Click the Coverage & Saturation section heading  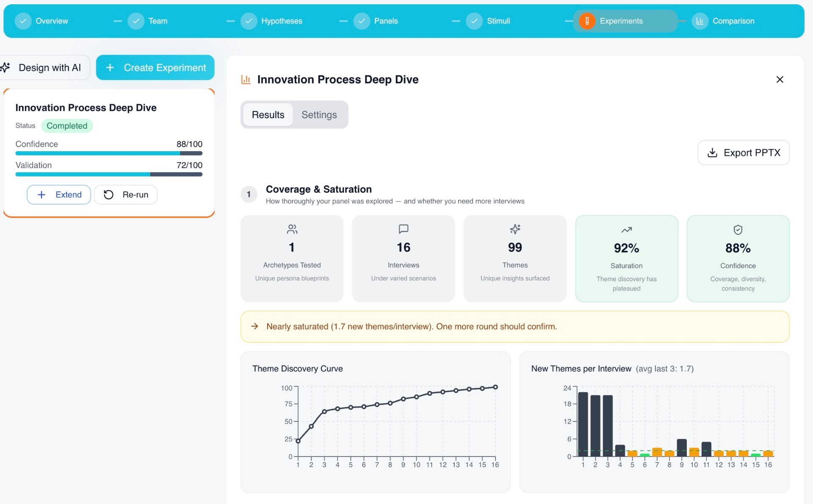(x=318, y=189)
